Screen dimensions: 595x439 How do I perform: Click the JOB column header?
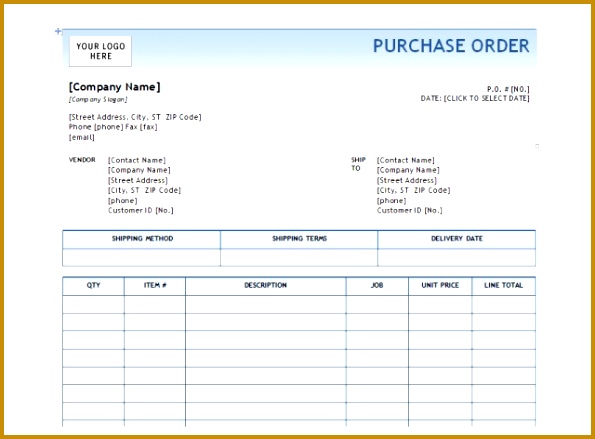(377, 286)
